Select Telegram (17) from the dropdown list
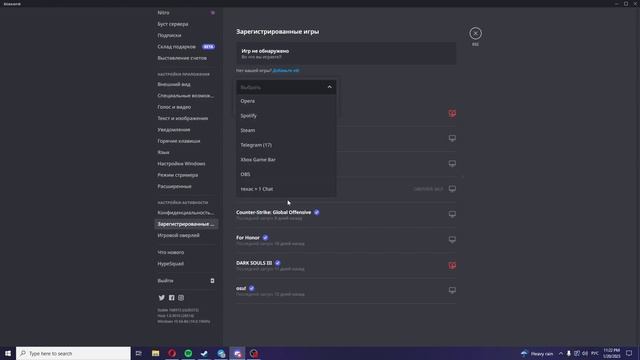Screen dimensions: 640x360 click(286, 145)
